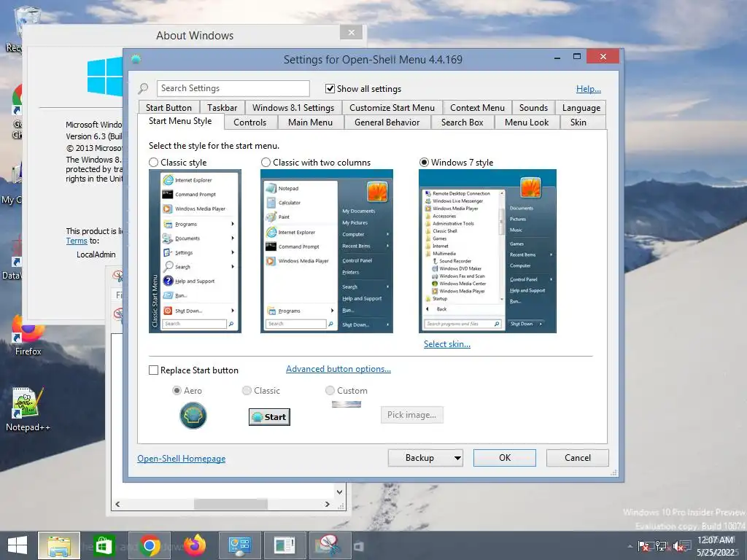Open Notepad++ desktop shortcut

click(x=28, y=410)
